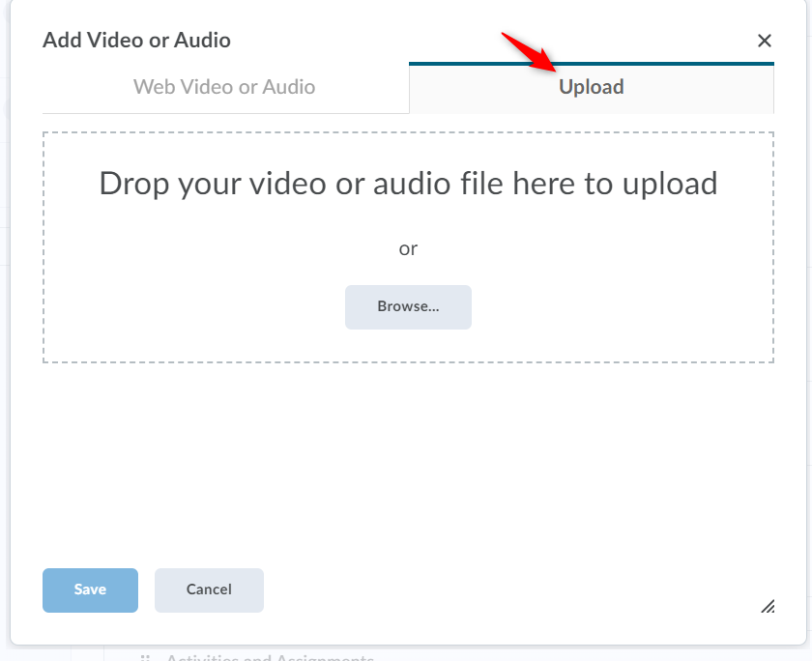Click the drag handle beside Activities and Assignments
The image size is (812, 661).
[x=146, y=657]
